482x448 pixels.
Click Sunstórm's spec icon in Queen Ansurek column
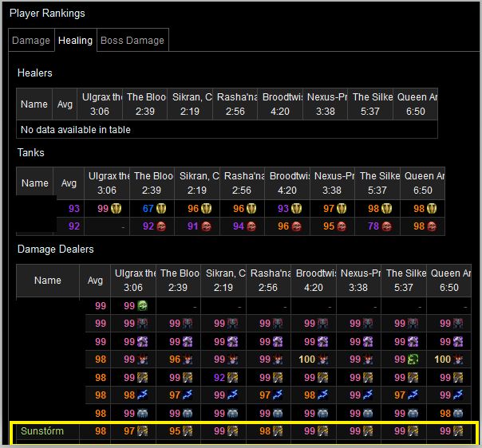click(x=458, y=431)
